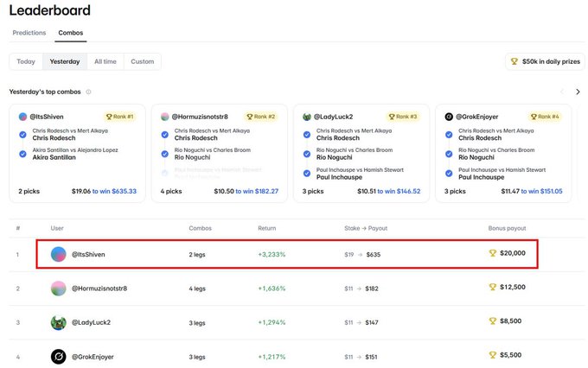Open the to win $635.33 link
This screenshot has height=368, width=588.
[x=114, y=191]
